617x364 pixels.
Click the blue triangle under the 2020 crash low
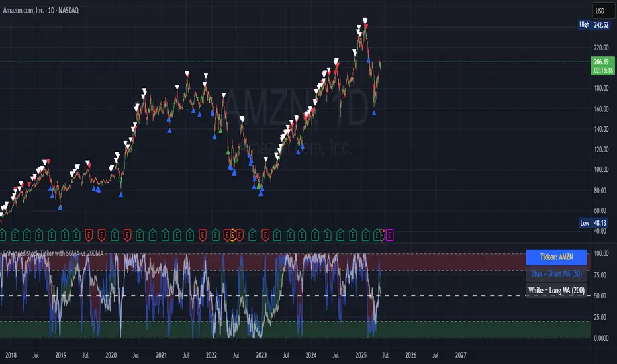tap(121, 195)
